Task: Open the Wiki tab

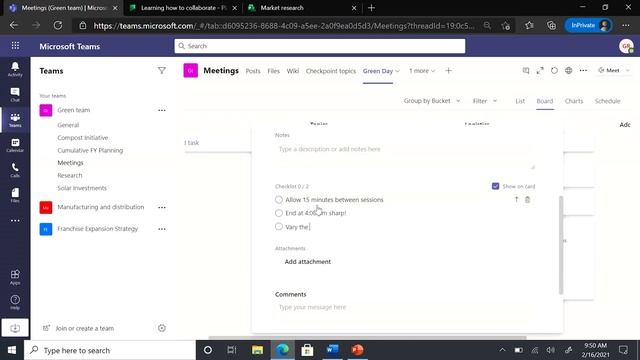Action: 293,71
